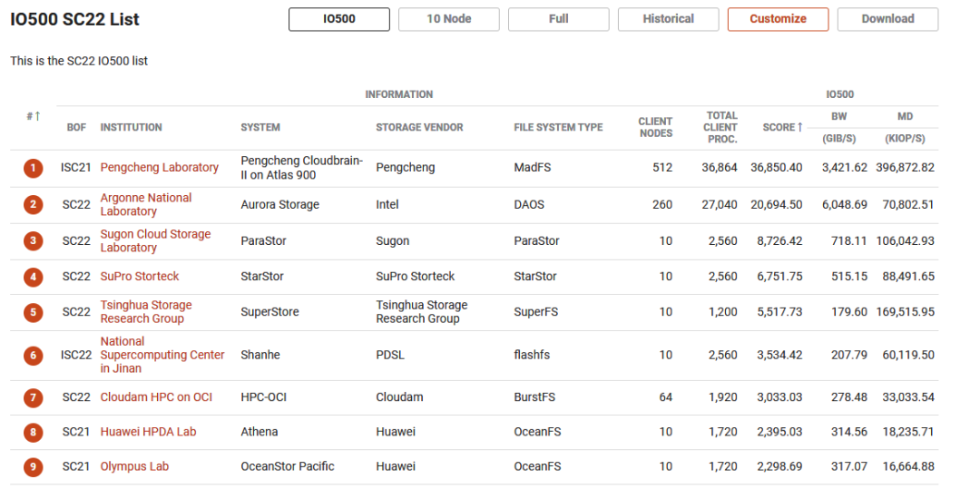Sort by the SCORE column header
Screen dimensions: 980x489
click(x=782, y=127)
